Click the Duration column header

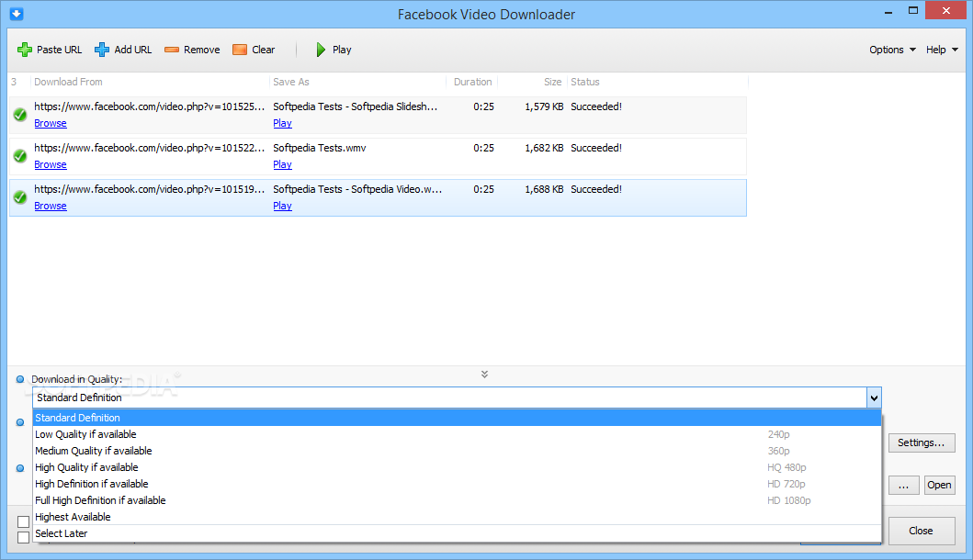(473, 82)
